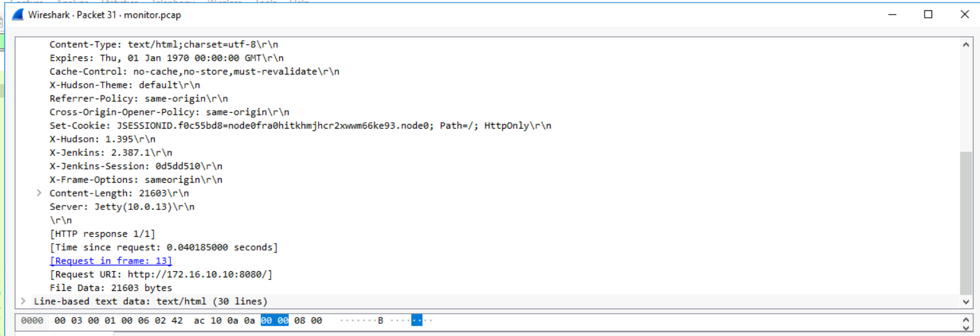Click the ASCII column letter B
This screenshot has width=980, height=336.
click(380, 321)
